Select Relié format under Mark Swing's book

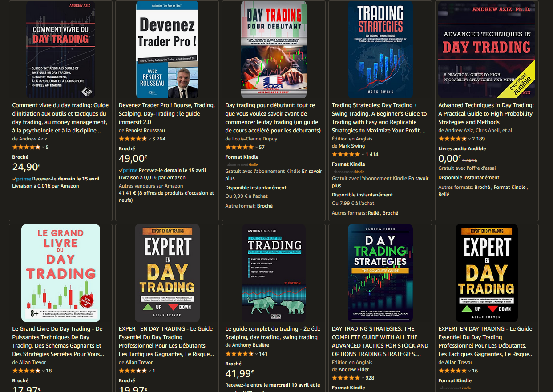(x=373, y=213)
